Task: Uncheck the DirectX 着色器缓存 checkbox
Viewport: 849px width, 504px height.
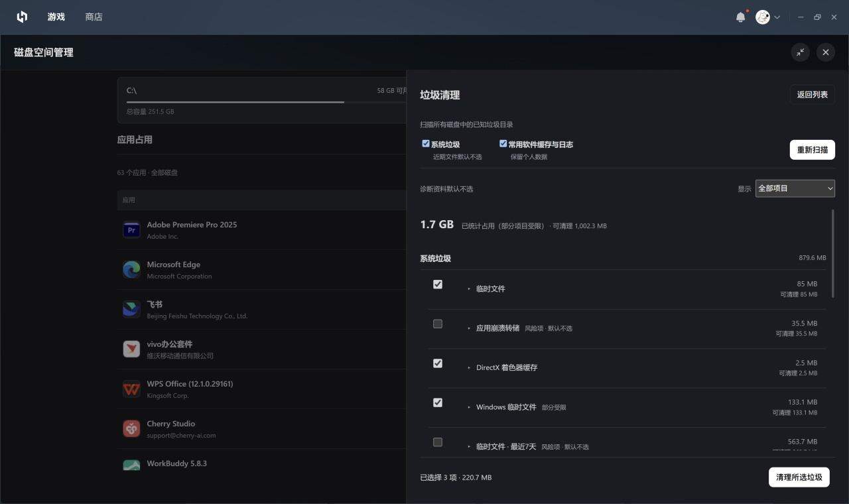Action: [x=438, y=363]
